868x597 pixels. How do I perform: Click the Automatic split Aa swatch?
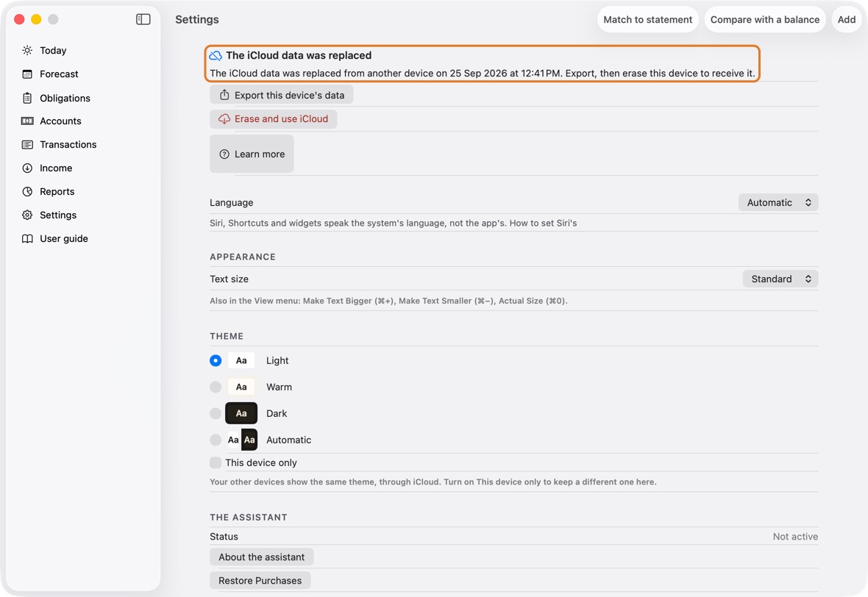[241, 440]
